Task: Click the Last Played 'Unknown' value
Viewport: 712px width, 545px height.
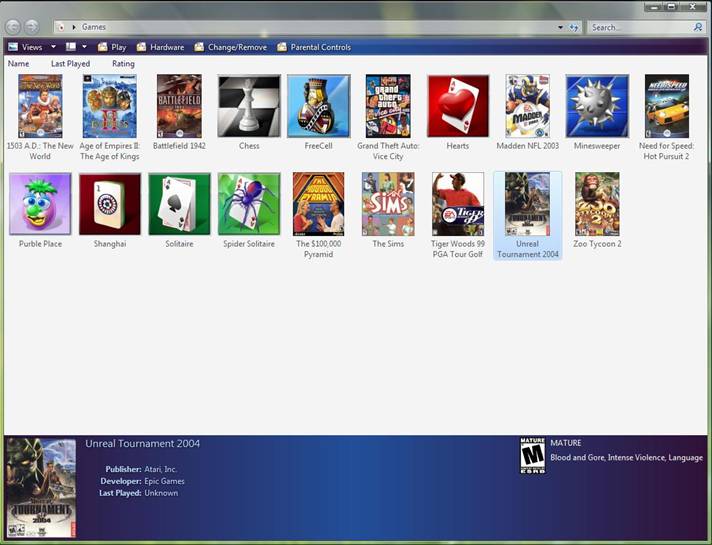Action: [x=161, y=493]
